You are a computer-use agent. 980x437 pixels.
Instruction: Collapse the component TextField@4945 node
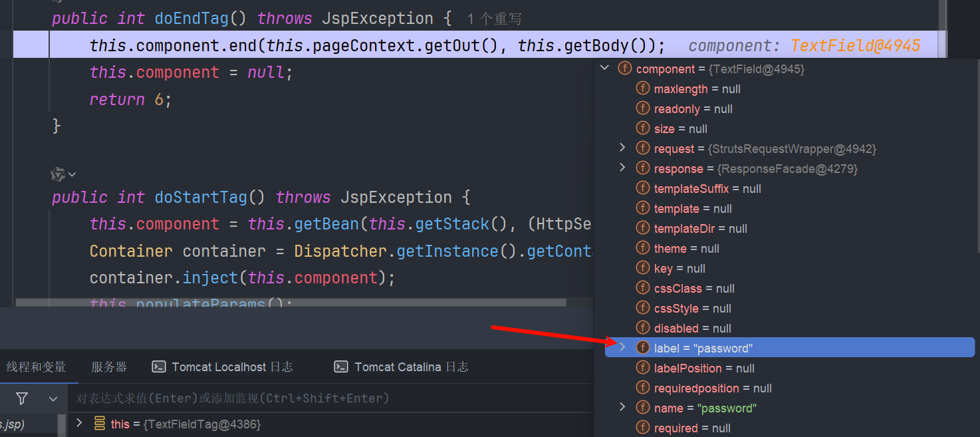(x=605, y=69)
